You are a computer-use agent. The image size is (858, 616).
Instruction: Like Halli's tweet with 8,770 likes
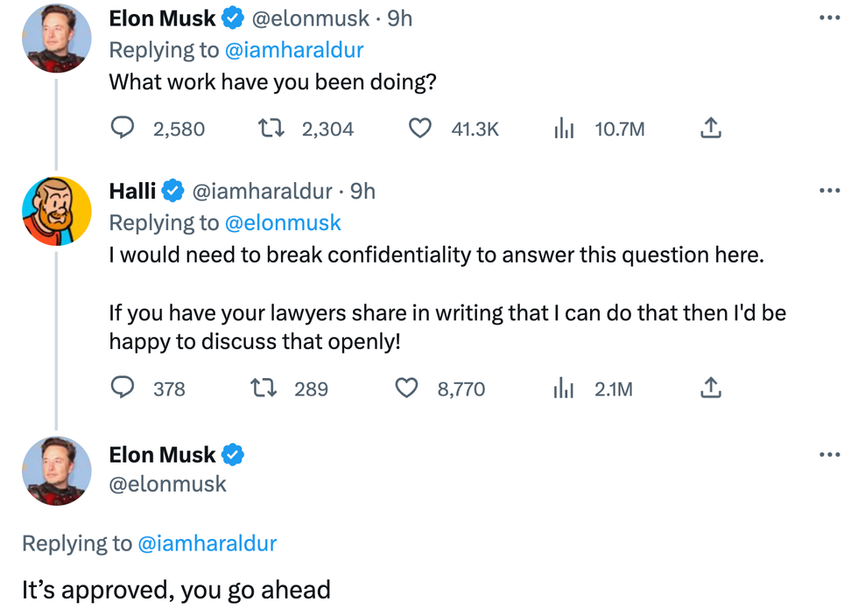pos(407,388)
